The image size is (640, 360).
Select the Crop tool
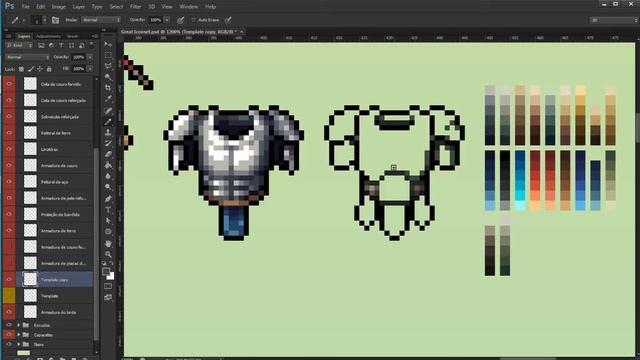pyautogui.click(x=108, y=88)
